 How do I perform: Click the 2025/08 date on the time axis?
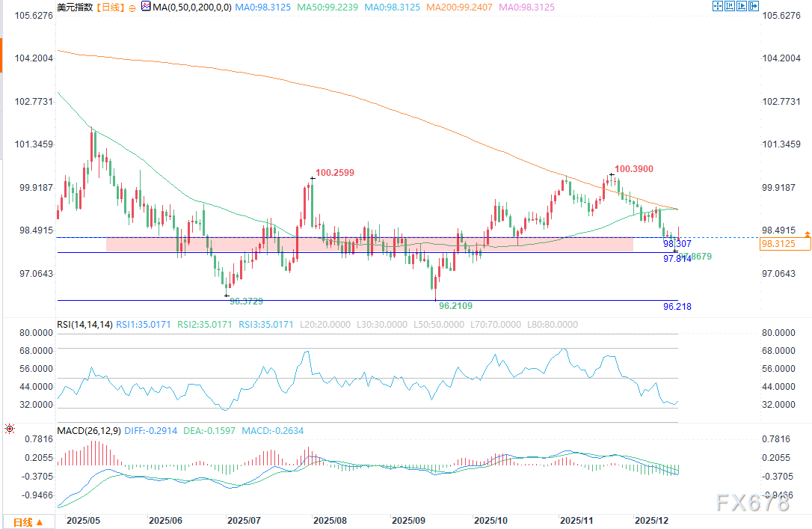click(x=329, y=519)
